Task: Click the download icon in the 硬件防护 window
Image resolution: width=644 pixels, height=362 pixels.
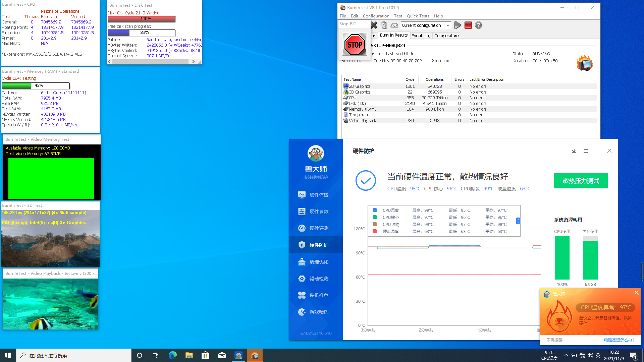Action: pos(574,151)
